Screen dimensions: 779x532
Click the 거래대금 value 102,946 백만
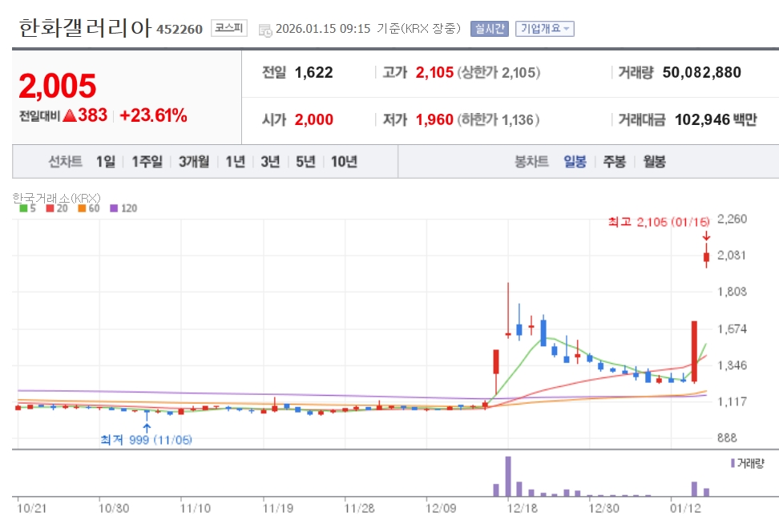pos(716,119)
